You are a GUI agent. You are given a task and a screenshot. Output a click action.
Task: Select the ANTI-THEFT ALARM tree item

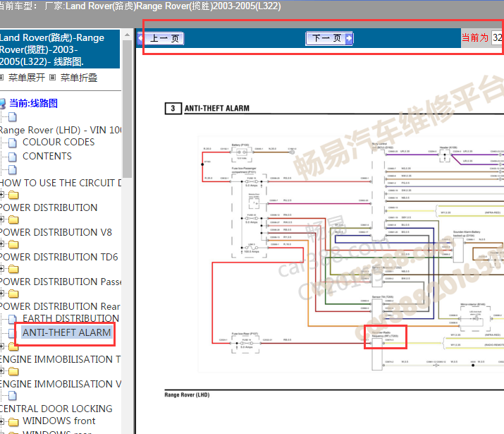pyautogui.click(x=66, y=332)
